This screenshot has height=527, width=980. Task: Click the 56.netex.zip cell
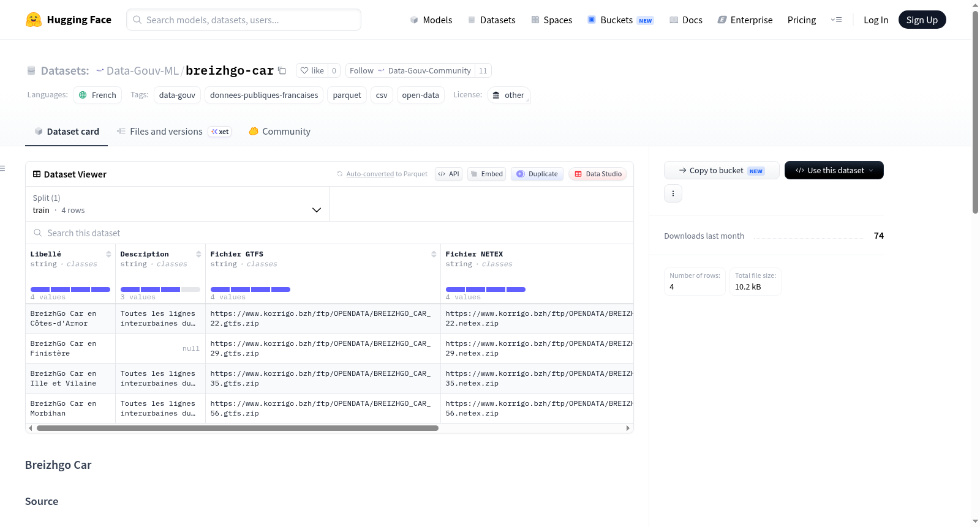(537, 408)
